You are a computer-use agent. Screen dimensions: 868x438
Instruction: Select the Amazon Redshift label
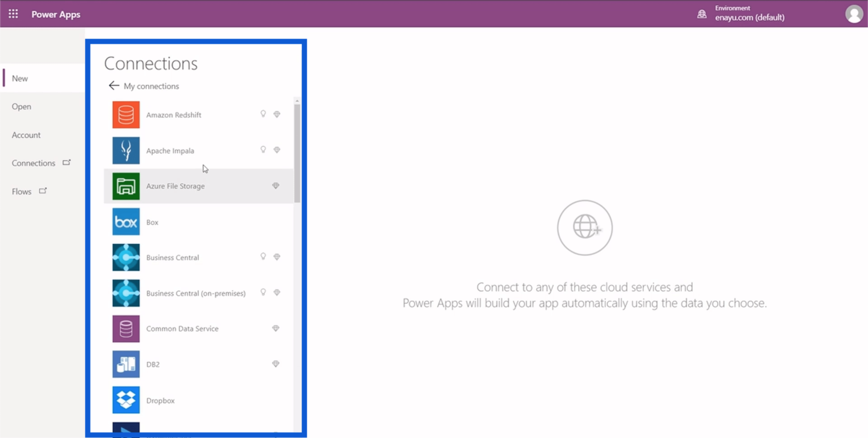[x=174, y=115]
